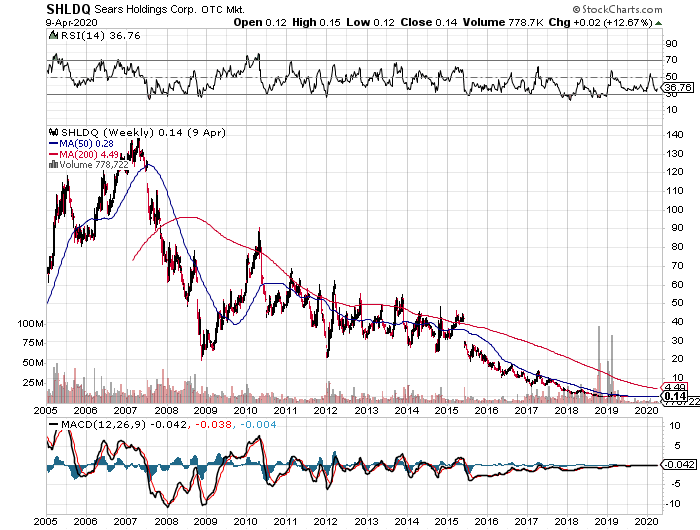Click 2020 on the MACD panel time axis
The image size is (700, 530).
[646, 522]
